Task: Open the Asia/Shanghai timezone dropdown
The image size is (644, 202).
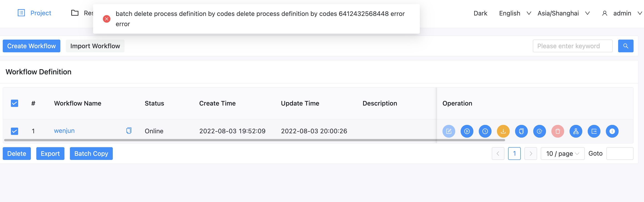Action: click(x=563, y=13)
